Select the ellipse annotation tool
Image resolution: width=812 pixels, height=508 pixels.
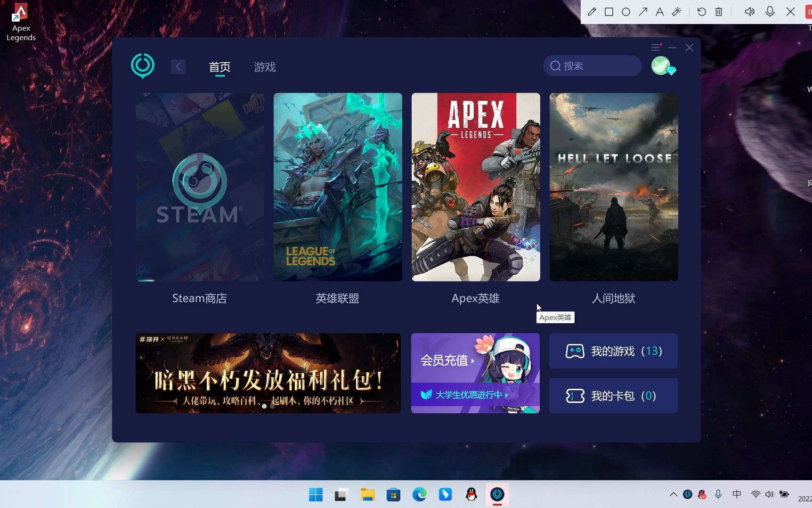pos(626,12)
